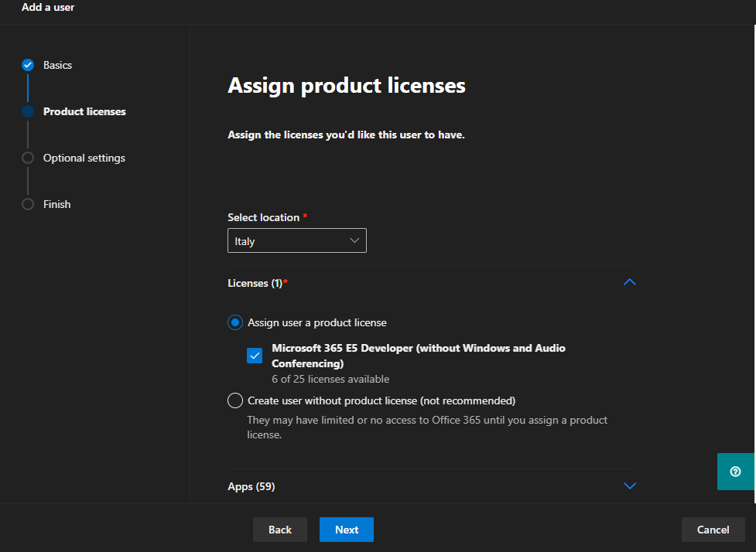The image size is (756, 552).
Task: Click the teal help question mark icon
Action: (735, 471)
